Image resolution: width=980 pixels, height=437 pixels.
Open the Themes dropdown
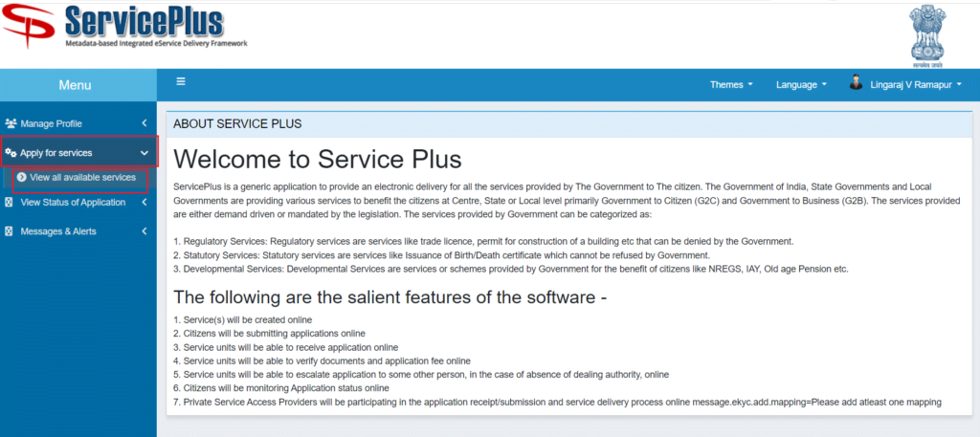click(x=730, y=85)
